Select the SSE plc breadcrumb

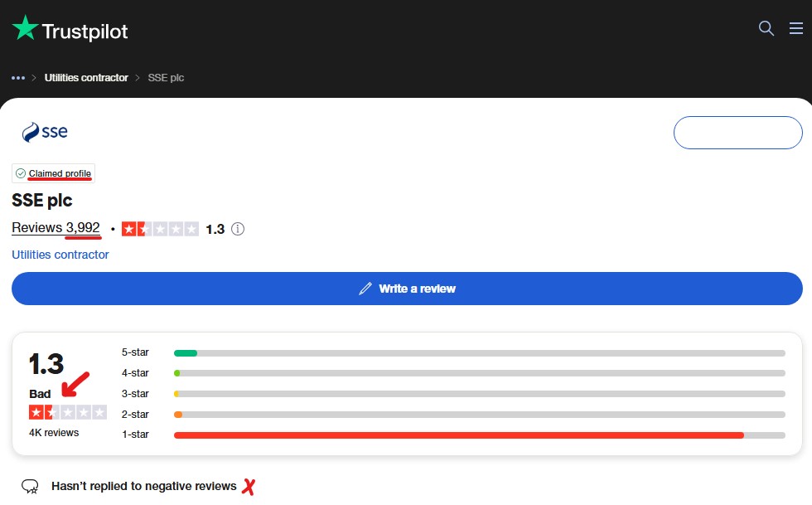(166, 78)
